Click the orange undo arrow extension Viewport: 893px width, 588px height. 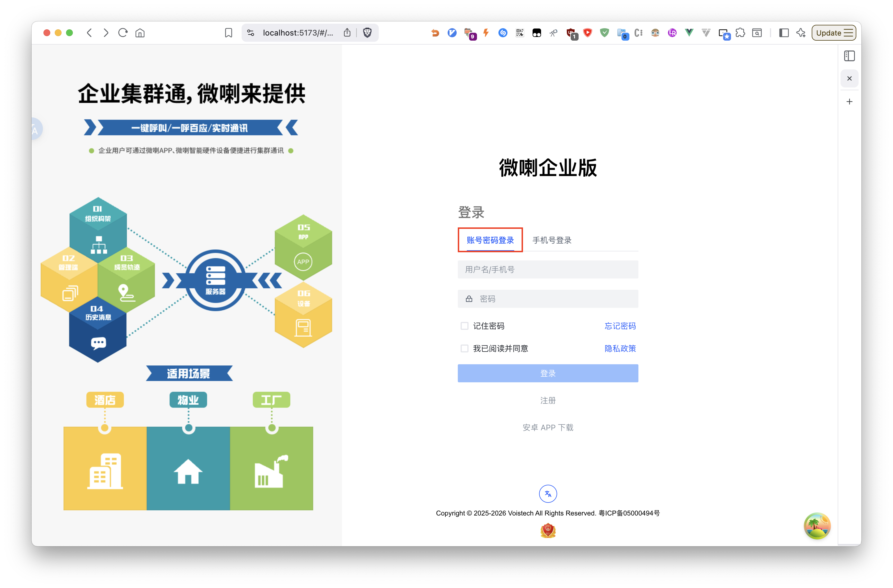(435, 33)
